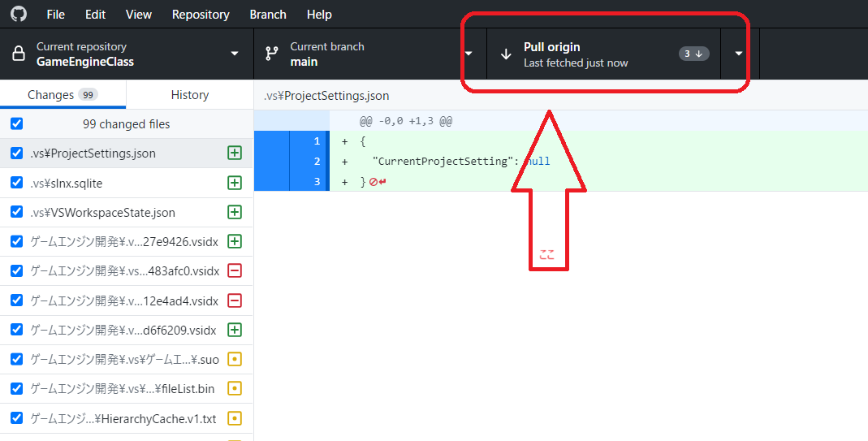This screenshot has width=868, height=441.
Task: Switch to the History tab
Action: [x=189, y=95]
